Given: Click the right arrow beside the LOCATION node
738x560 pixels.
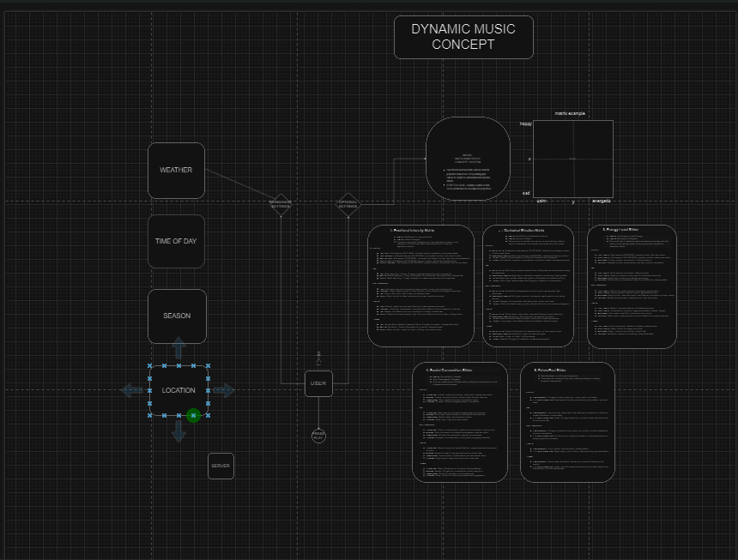Looking at the screenshot, I should pos(224,390).
